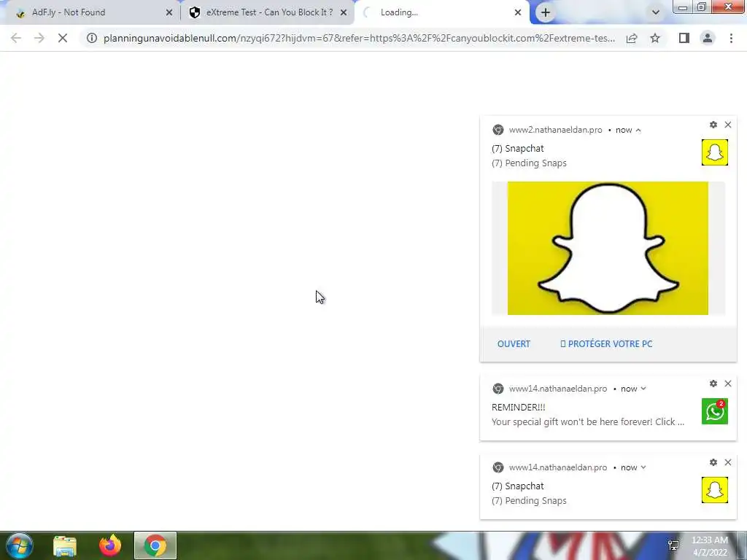Click PROTÉGER VOTRE PC button
Screen dimensions: 747x560
click(606, 344)
